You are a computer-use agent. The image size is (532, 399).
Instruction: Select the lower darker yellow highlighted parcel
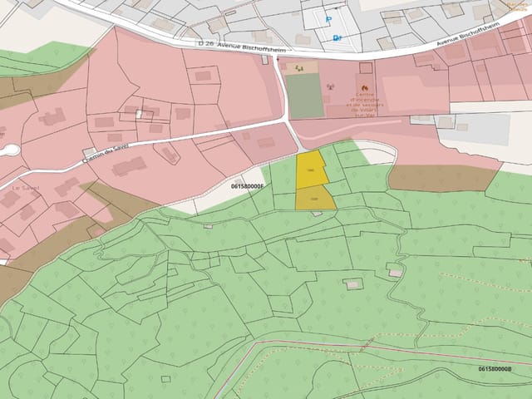click(x=315, y=198)
